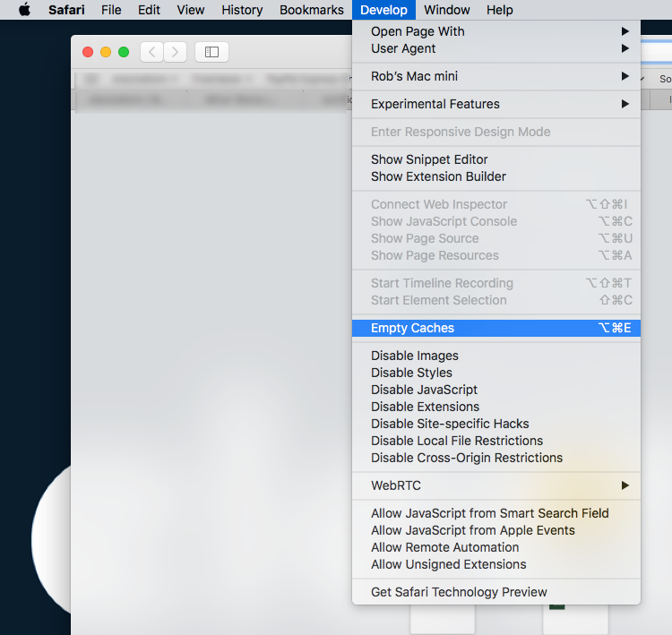Viewport: 672px width, 635px height.
Task: Click Enter Responsive Design Mode item
Action: 496,132
